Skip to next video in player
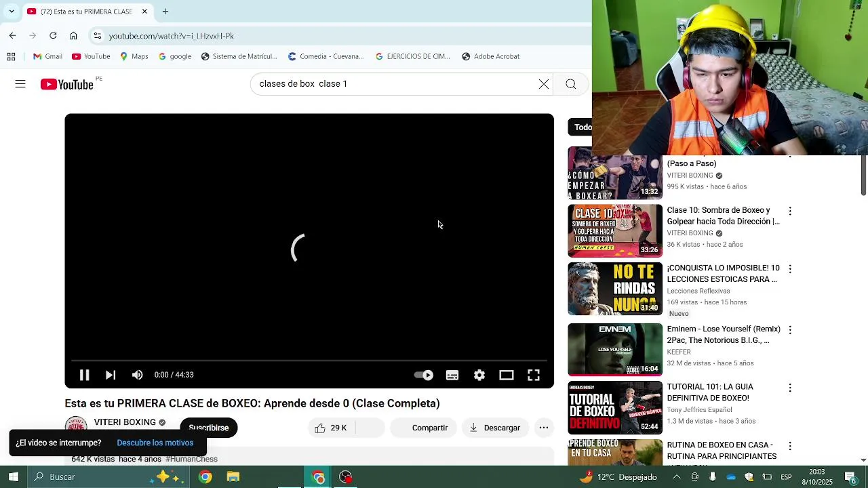 pyautogui.click(x=111, y=375)
